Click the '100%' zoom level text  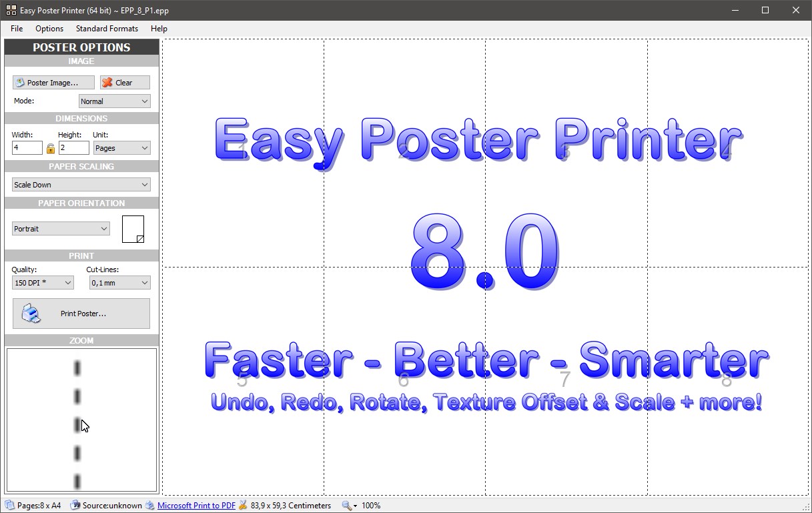click(371, 506)
